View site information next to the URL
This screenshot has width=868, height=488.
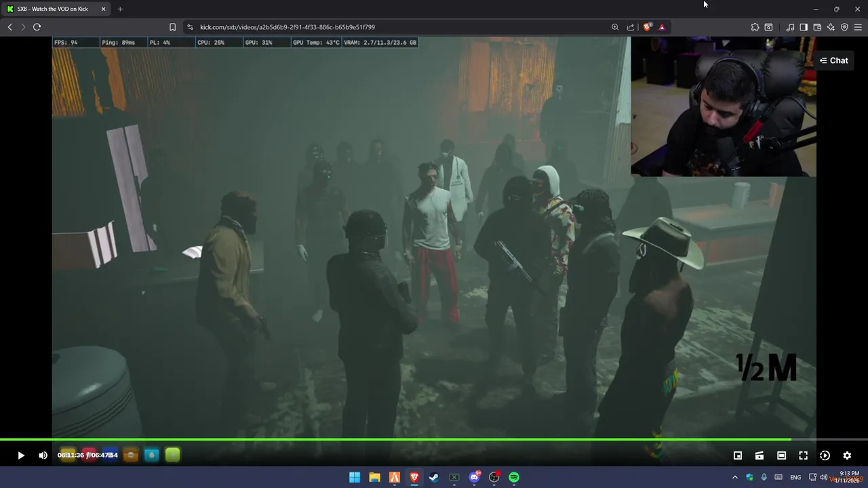190,27
